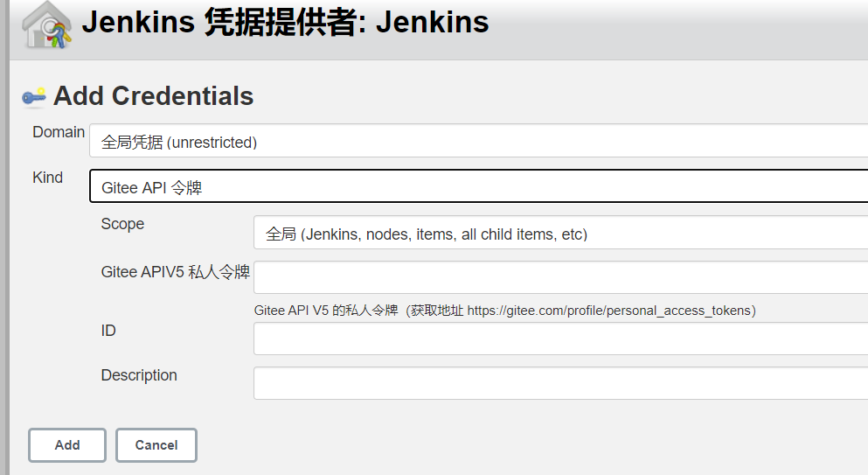Click the key icon beside Add Credentials
The image size is (868, 475).
[x=34, y=97]
